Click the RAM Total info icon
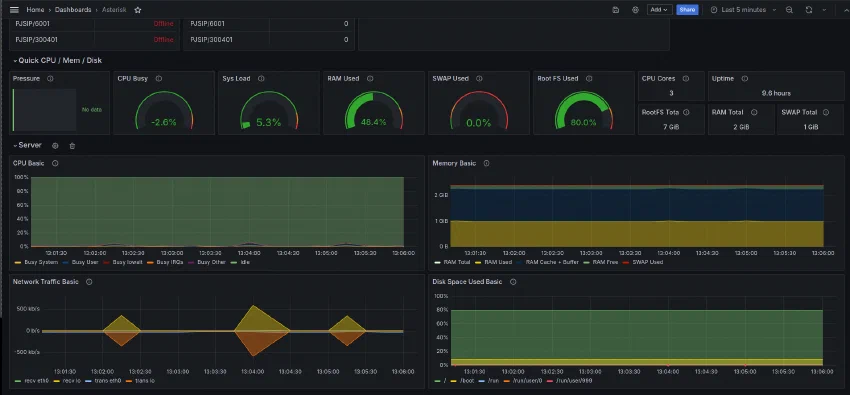Screen dimensions: 850x395 pyautogui.click(x=754, y=112)
